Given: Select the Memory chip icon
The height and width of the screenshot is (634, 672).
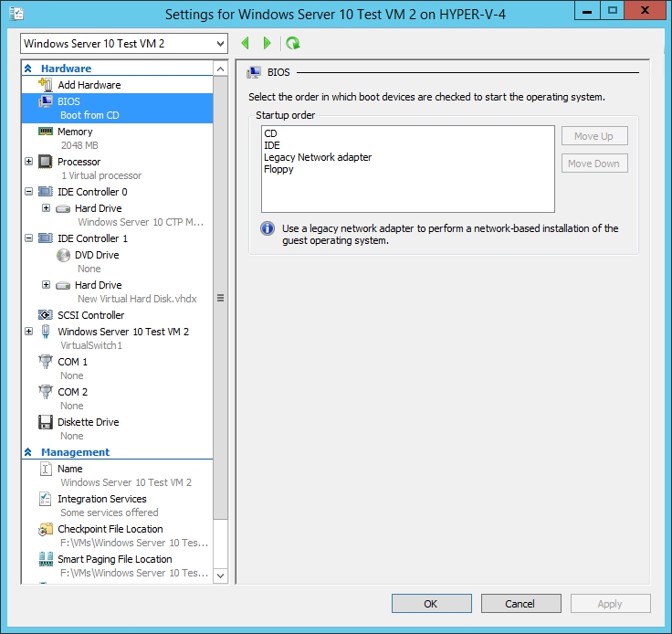Looking at the screenshot, I should (x=46, y=132).
